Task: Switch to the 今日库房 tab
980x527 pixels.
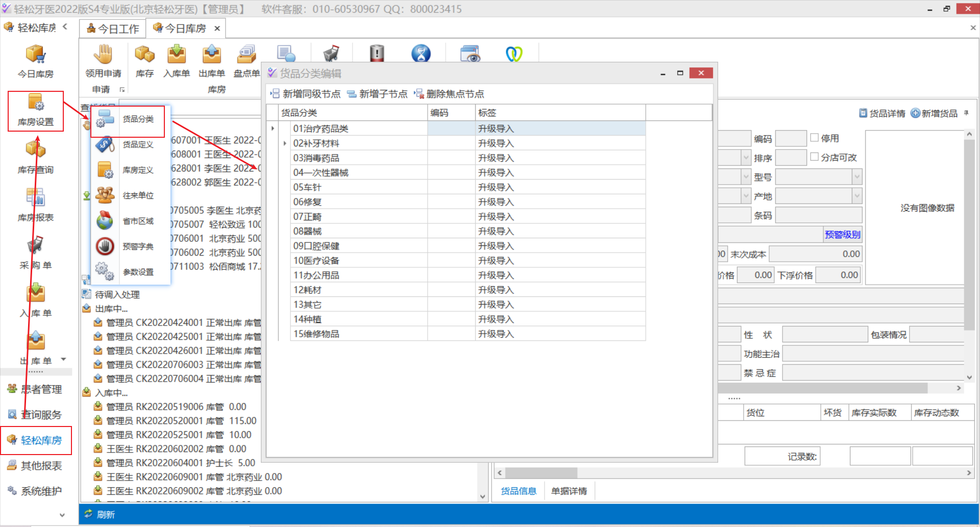Action: (x=180, y=29)
